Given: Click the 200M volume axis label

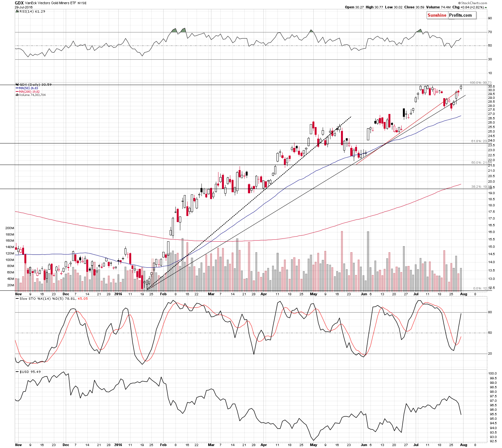Looking at the screenshot, I should pos(10,228).
